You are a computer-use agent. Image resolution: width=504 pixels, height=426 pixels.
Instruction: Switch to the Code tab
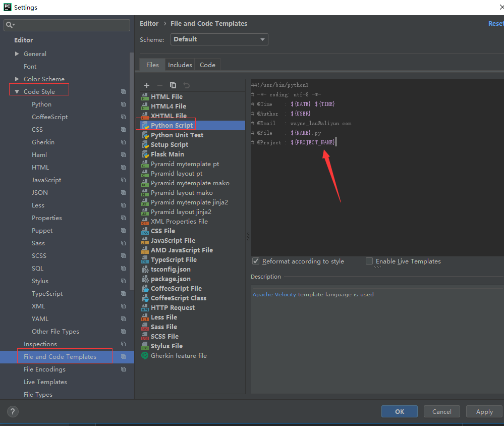tap(207, 65)
